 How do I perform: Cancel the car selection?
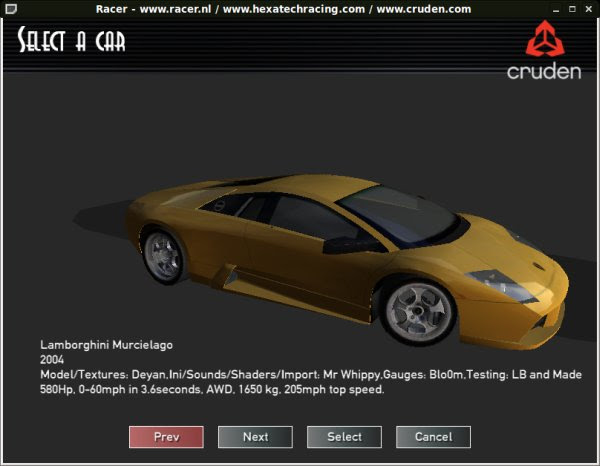[x=434, y=437]
